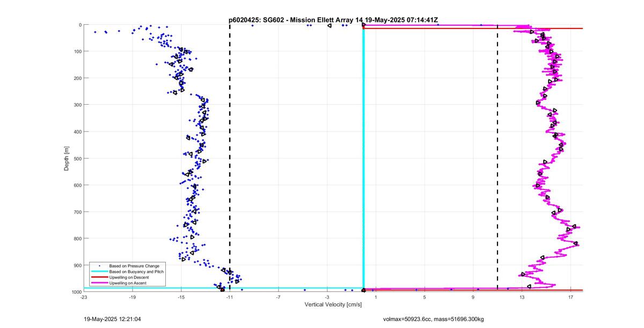Click the x-axis tick label 9

(473, 296)
